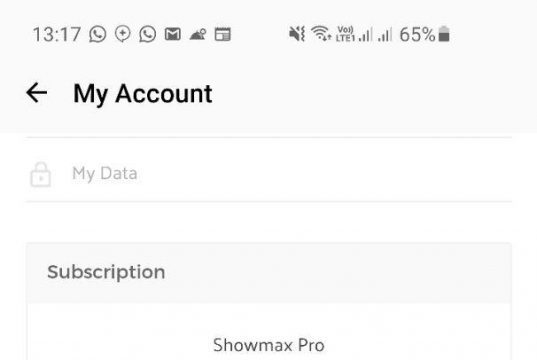Tap the muted sound vibrate status icon

[297, 34]
